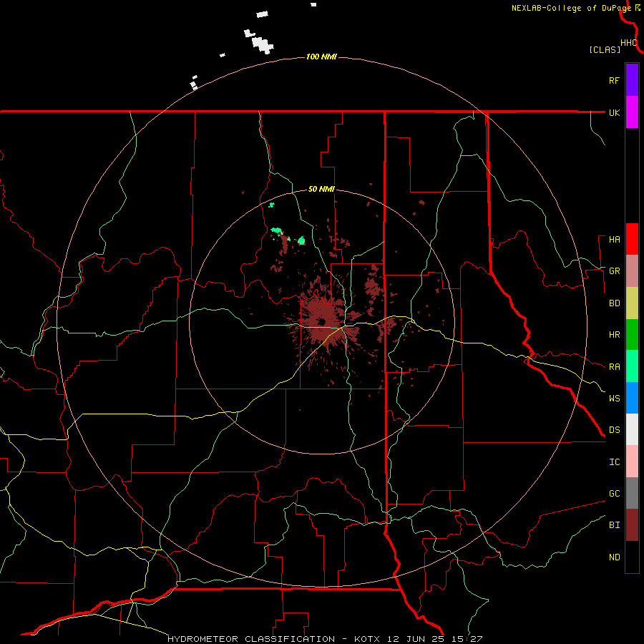Select the WS blue legend swatch

click(632, 398)
